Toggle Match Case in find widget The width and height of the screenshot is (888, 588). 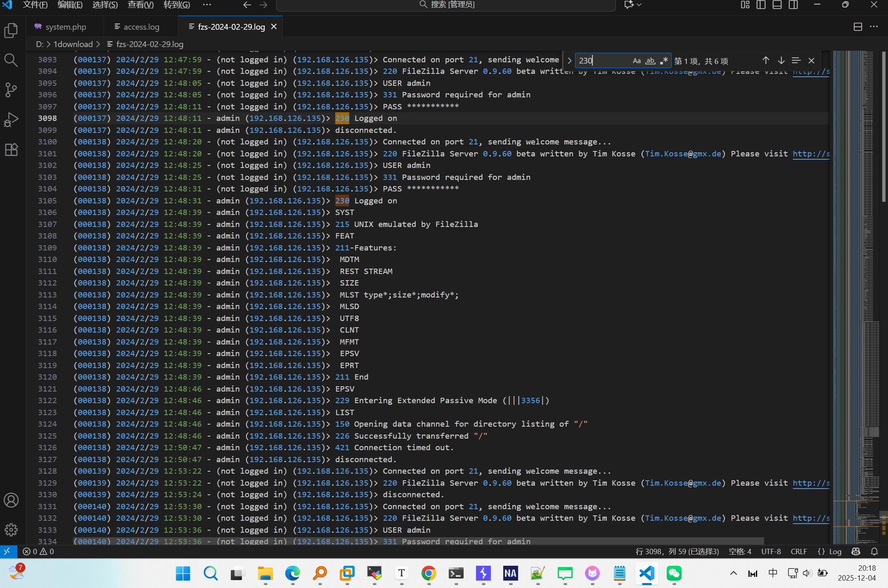point(637,61)
